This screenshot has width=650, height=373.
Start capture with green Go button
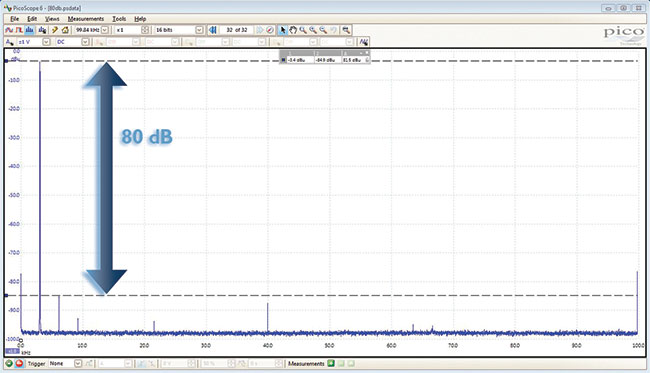9,364
